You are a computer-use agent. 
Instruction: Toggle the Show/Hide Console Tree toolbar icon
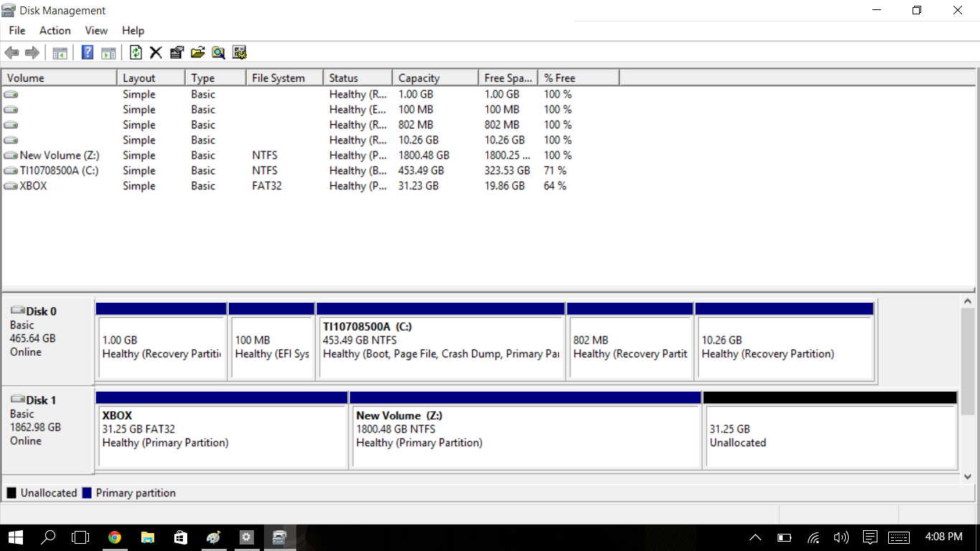tap(60, 52)
